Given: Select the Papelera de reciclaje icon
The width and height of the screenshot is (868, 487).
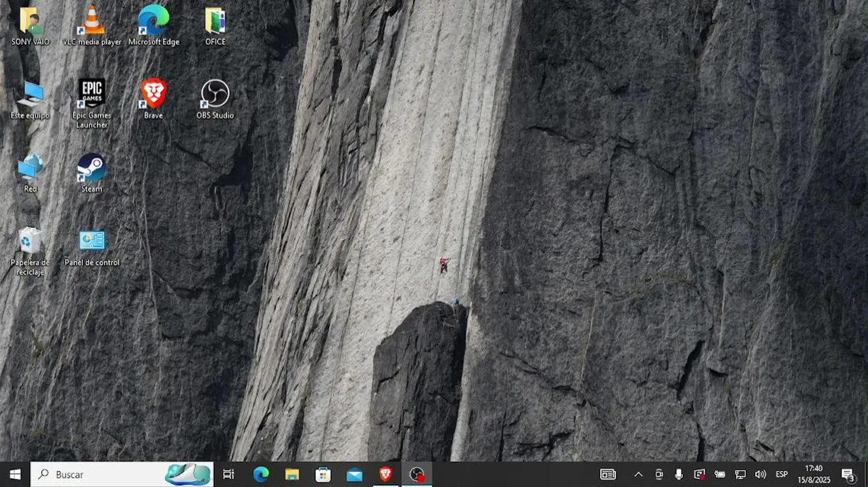Looking at the screenshot, I should (30, 251).
